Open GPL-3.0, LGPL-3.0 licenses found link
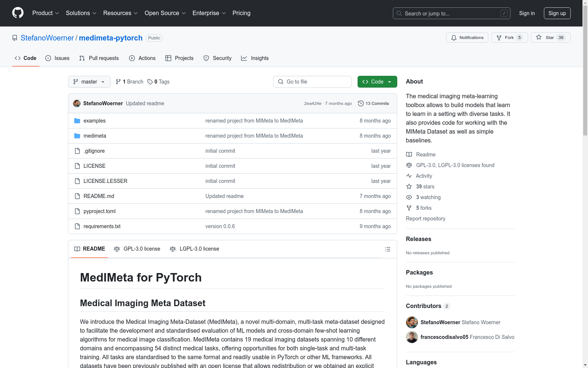The image size is (588, 368). click(x=450, y=165)
